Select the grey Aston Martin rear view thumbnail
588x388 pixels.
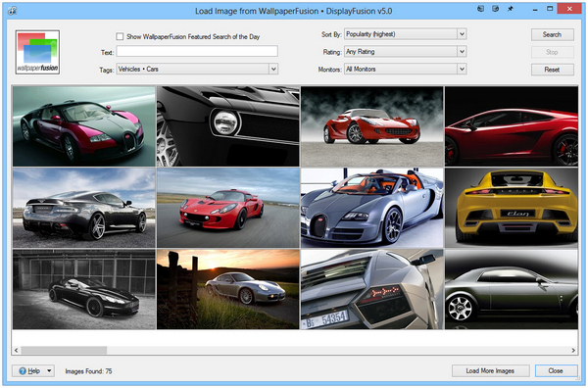pyautogui.click(x=84, y=208)
